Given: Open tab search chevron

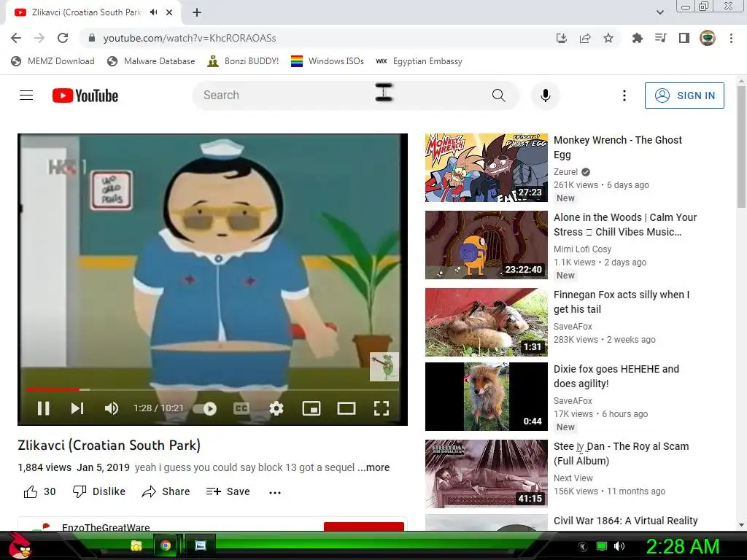Looking at the screenshot, I should click(659, 12).
